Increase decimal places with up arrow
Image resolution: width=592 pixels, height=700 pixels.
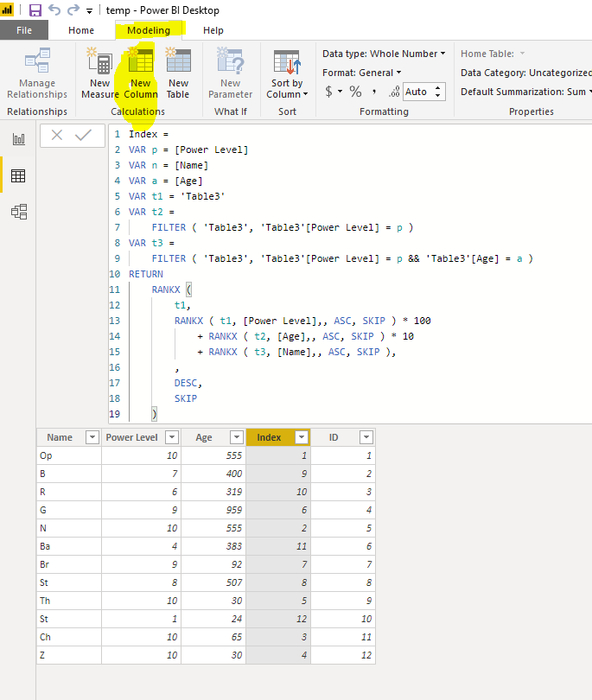tap(438, 87)
